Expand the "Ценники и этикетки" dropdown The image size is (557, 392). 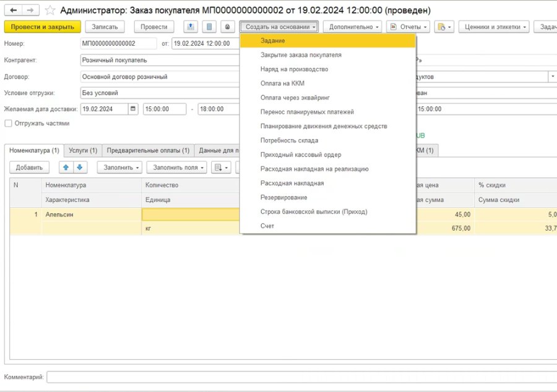(x=494, y=27)
